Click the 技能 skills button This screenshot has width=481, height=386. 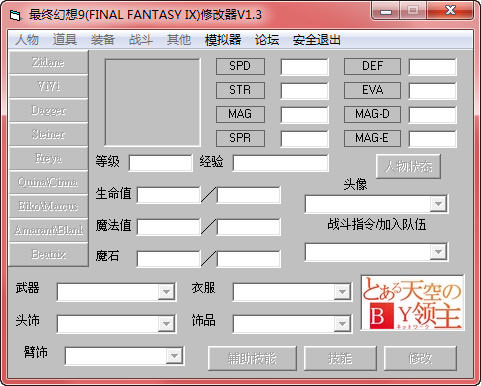click(x=340, y=358)
